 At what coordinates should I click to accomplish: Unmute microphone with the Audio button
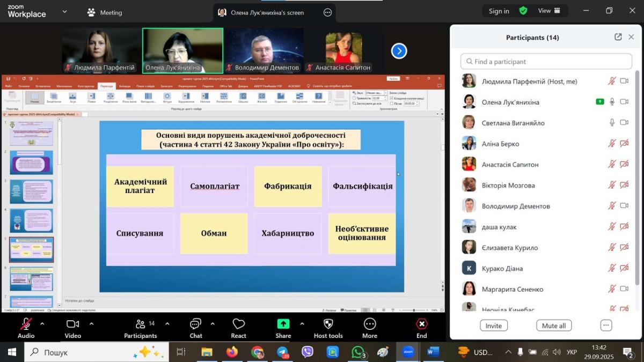(26, 327)
